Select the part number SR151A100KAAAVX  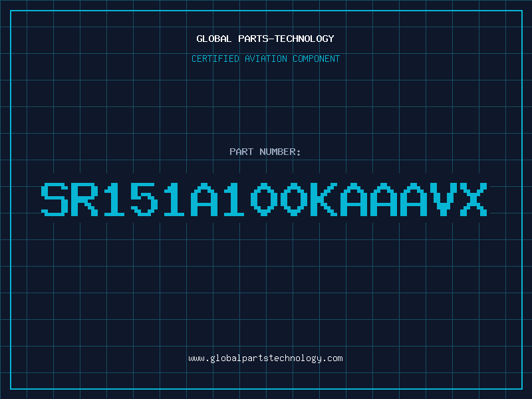[x=264, y=199]
